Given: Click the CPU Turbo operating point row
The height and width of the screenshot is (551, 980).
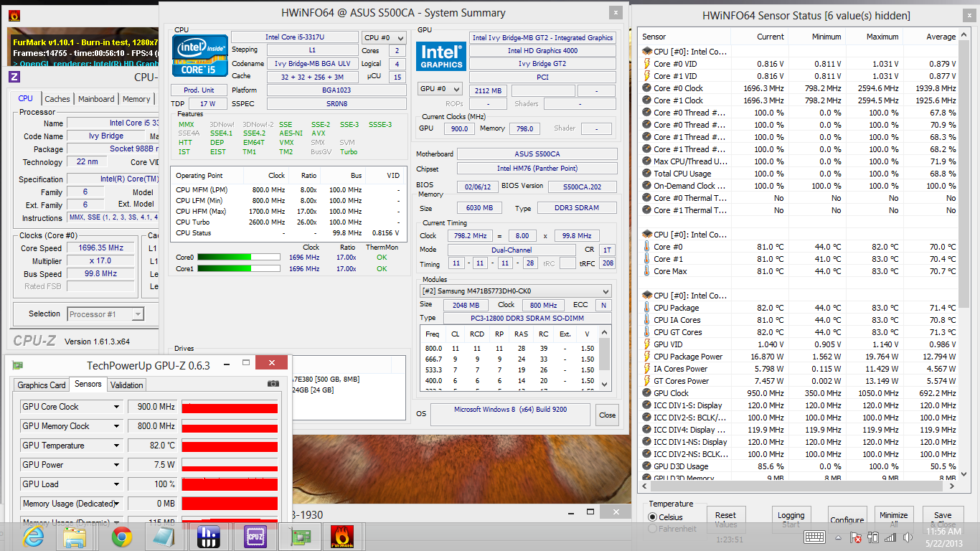Looking at the screenshot, I should [288, 222].
